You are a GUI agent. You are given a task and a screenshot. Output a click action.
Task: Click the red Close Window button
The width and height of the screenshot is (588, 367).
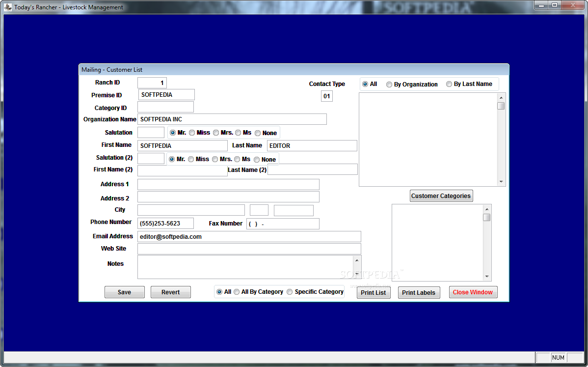point(473,292)
